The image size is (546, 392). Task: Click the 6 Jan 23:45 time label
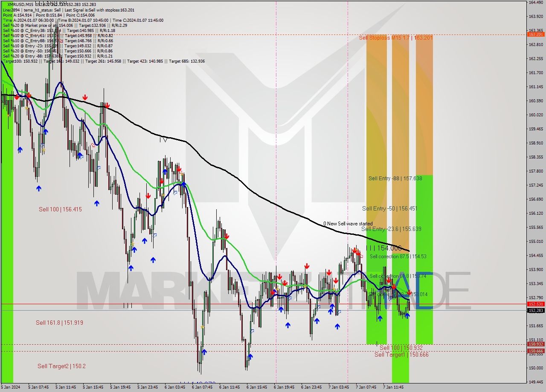coord(311,387)
